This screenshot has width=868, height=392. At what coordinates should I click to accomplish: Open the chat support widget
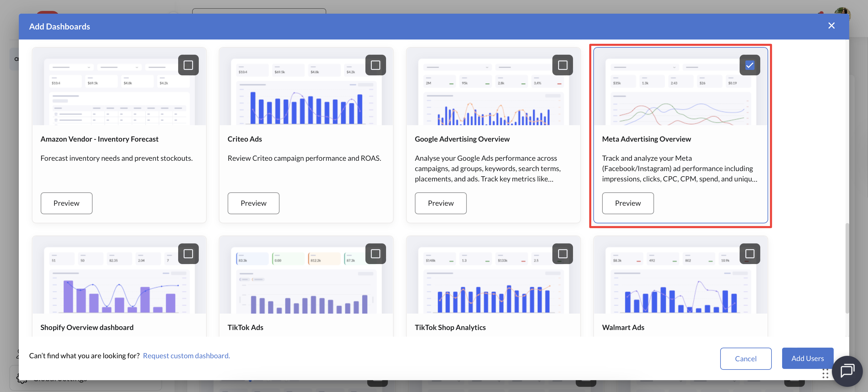847,371
